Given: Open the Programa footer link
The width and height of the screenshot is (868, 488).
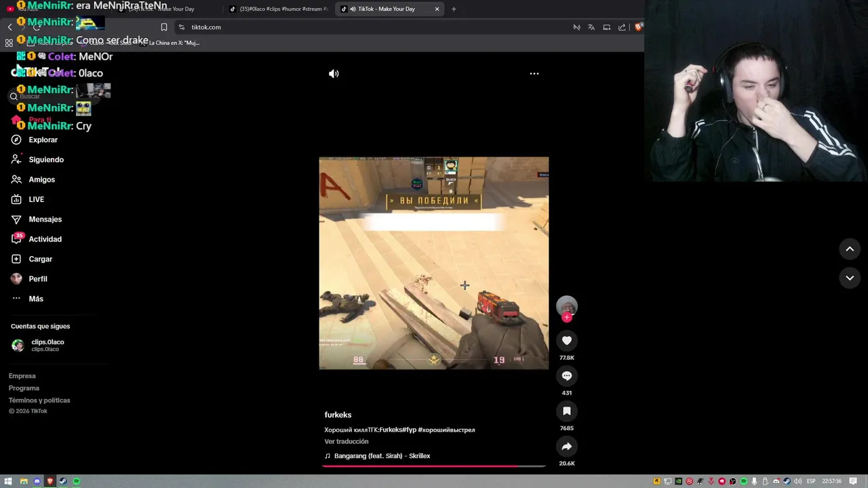Looking at the screenshot, I should 24,388.
